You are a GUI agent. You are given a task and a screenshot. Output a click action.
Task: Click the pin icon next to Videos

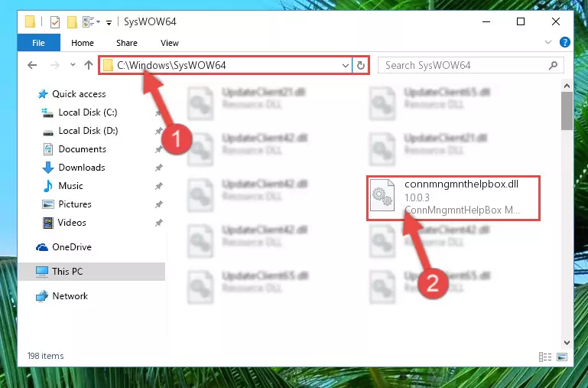[158, 223]
